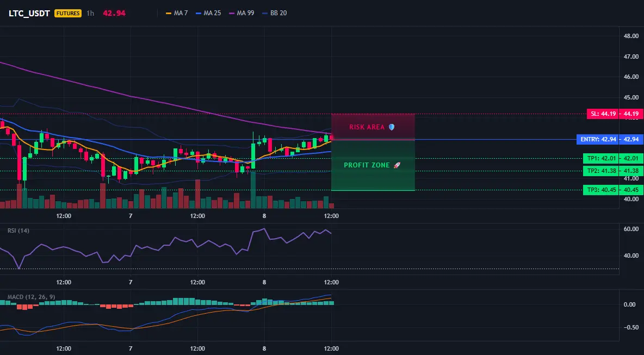Screen dimensions: 644x355
Task: Click the MACD (12, 26, 9) indicator label
Action: pos(31,297)
